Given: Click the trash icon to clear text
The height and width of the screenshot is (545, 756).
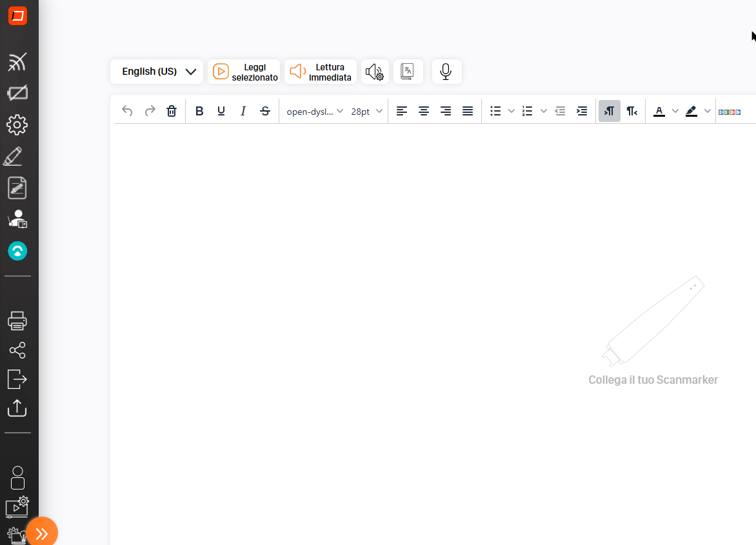Looking at the screenshot, I should point(172,111).
